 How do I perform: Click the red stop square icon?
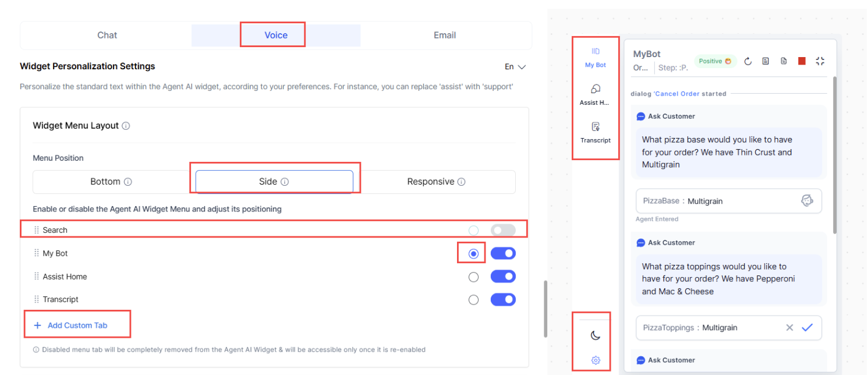click(802, 61)
